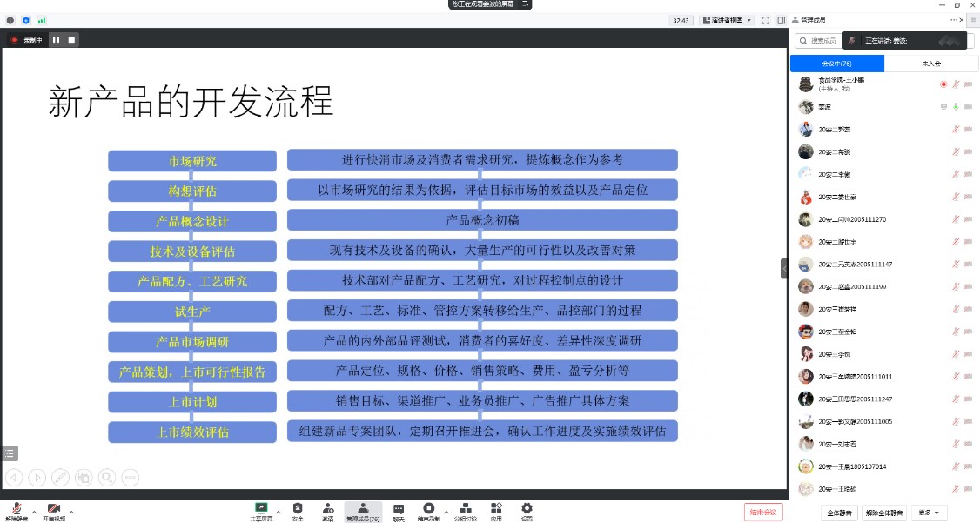This screenshot has height=523, width=980.
Task: Expand the 演讲者视图 view dropdown
Action: [x=726, y=20]
